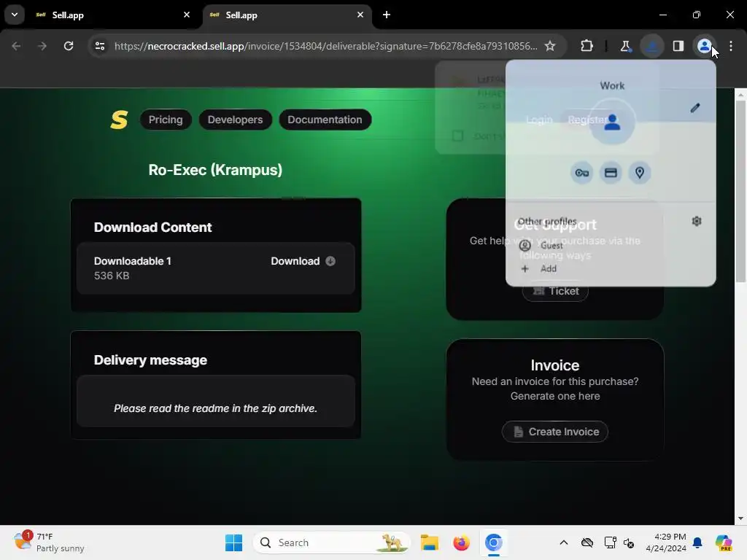Open File Explorer from taskbar

pos(429,542)
